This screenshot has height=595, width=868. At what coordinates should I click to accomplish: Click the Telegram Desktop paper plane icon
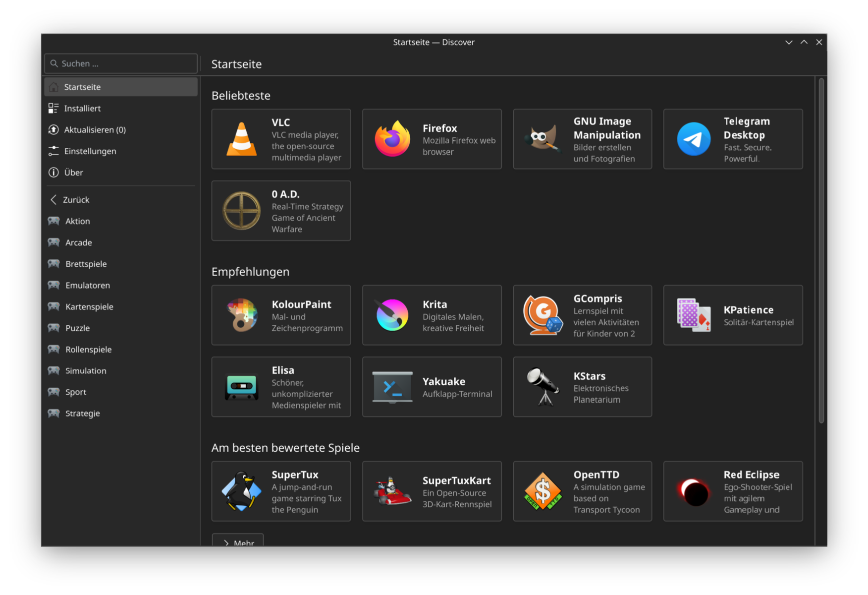click(x=694, y=139)
